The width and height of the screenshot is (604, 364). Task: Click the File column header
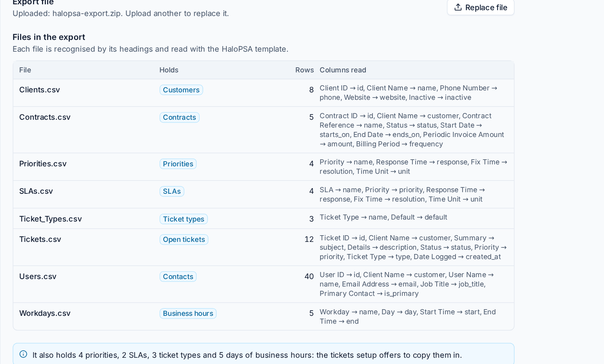click(x=25, y=70)
